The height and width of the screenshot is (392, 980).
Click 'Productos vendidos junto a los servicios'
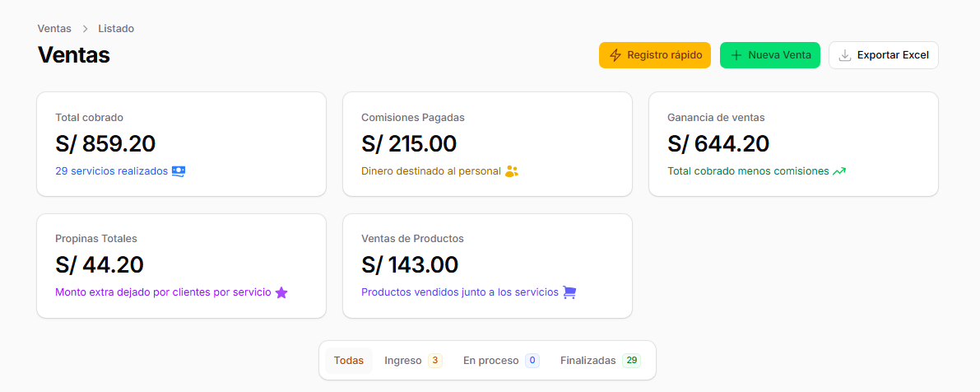coord(459,292)
